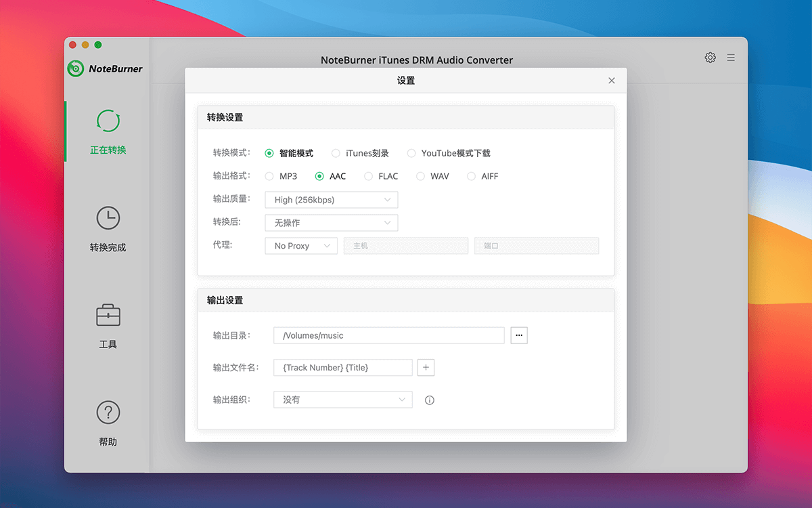Choose AIFF output format

pos(471,176)
